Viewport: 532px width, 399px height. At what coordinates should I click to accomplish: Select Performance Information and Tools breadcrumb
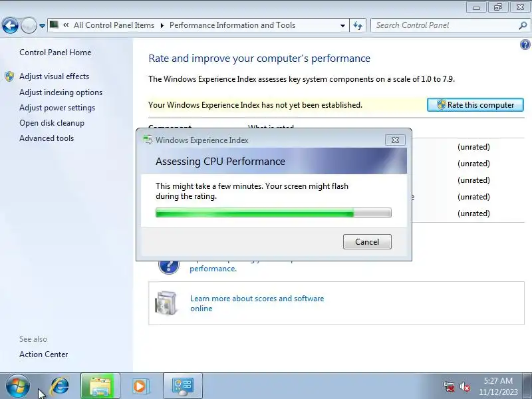[x=232, y=25]
